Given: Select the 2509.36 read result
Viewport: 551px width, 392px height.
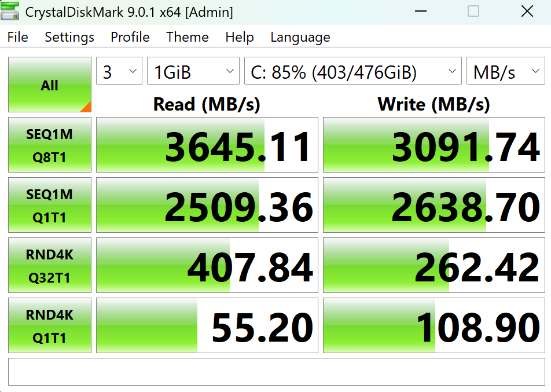Looking at the screenshot, I should [x=207, y=205].
